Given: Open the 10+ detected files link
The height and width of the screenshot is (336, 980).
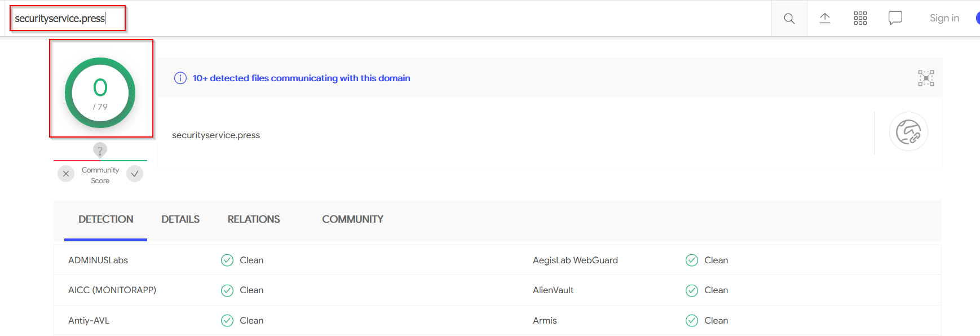Looking at the screenshot, I should [301, 78].
